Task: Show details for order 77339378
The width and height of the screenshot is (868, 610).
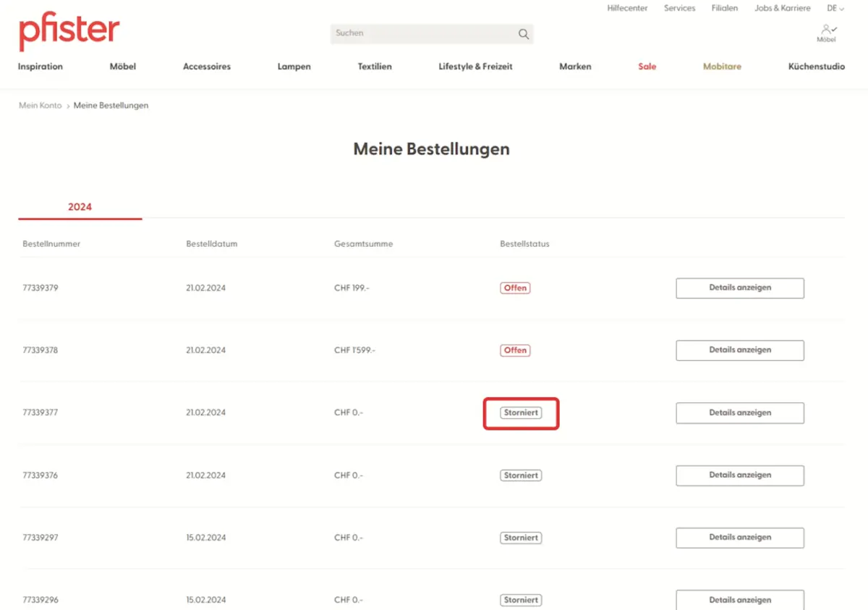Action: (x=739, y=350)
